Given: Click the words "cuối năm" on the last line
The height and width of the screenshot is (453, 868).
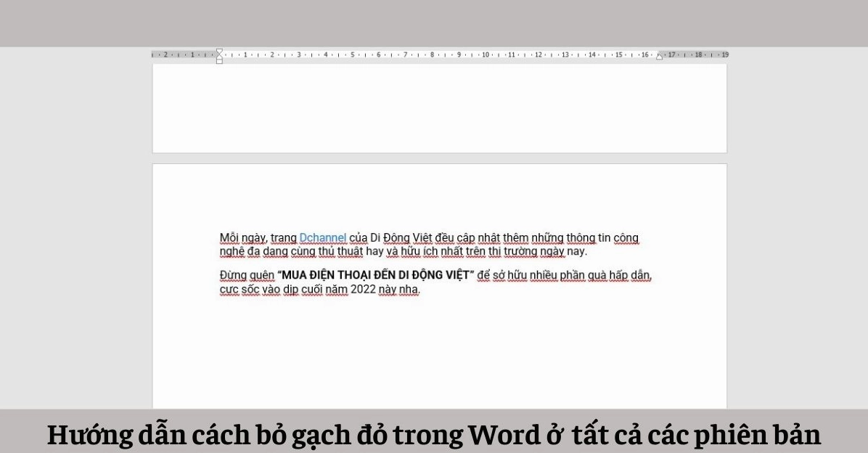Looking at the screenshot, I should pyautogui.click(x=324, y=289).
